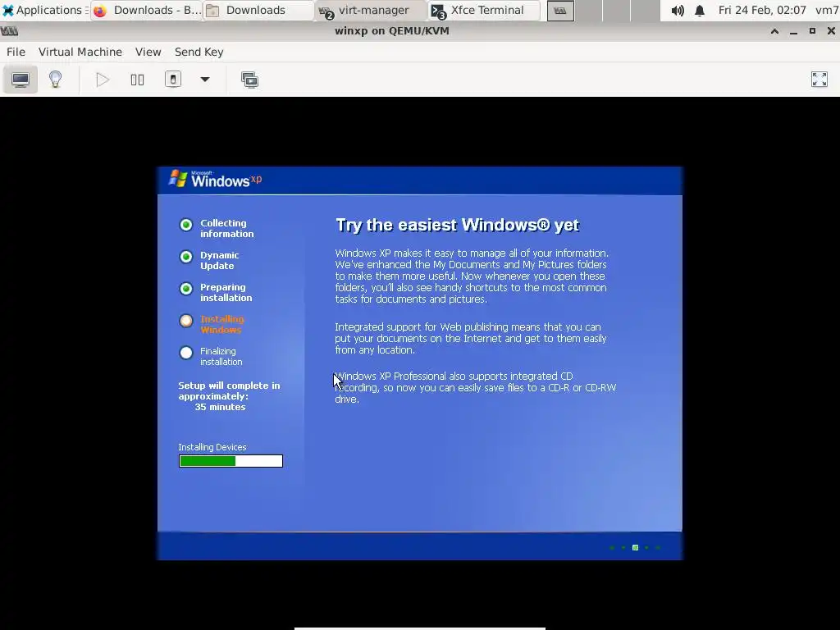
Task: Click the keep-above arrow in window titlebar
Action: tap(774, 31)
